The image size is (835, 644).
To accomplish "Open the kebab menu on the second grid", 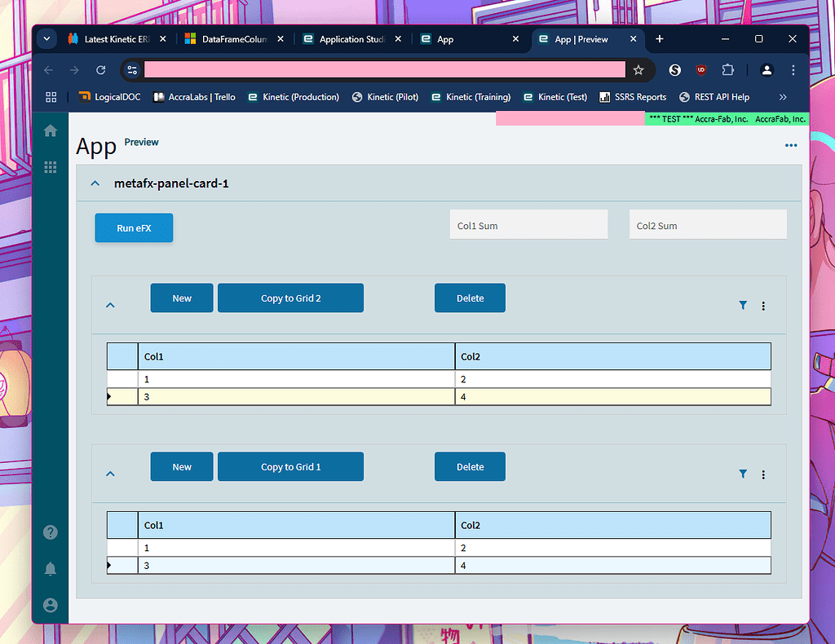I will pyautogui.click(x=763, y=474).
